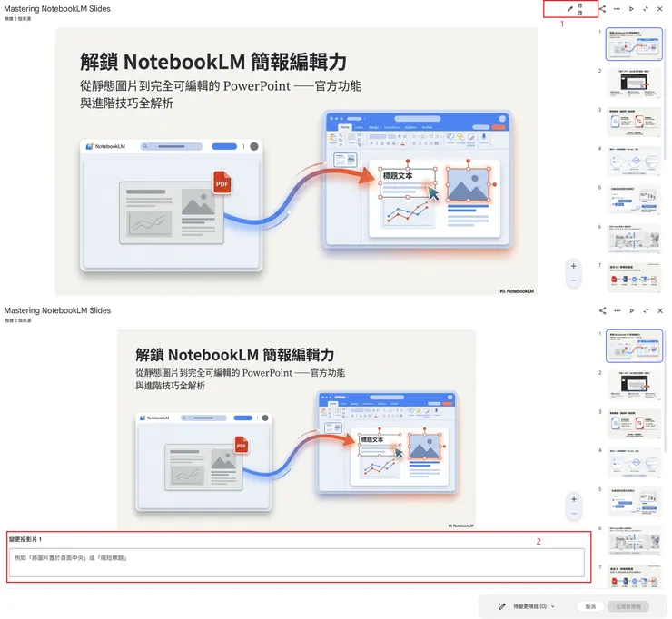Select slide 5 thumbnail in bottom viewer
Screen dimensions: 672x619
click(x=634, y=502)
